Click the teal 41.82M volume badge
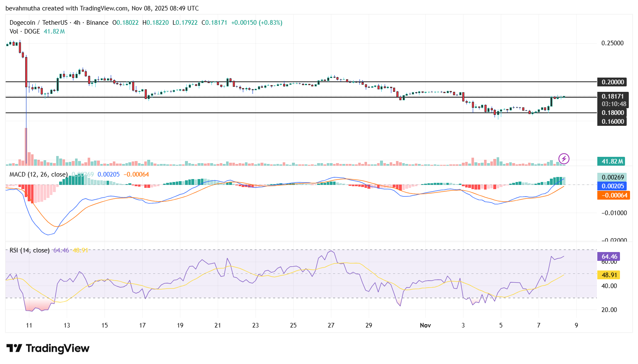The height and width of the screenshot is (364, 638). coord(612,161)
